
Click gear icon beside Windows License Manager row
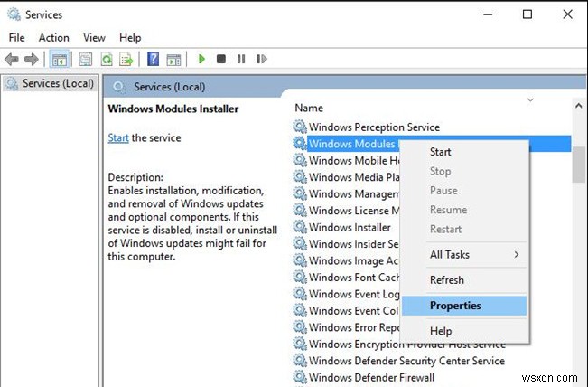coord(300,210)
